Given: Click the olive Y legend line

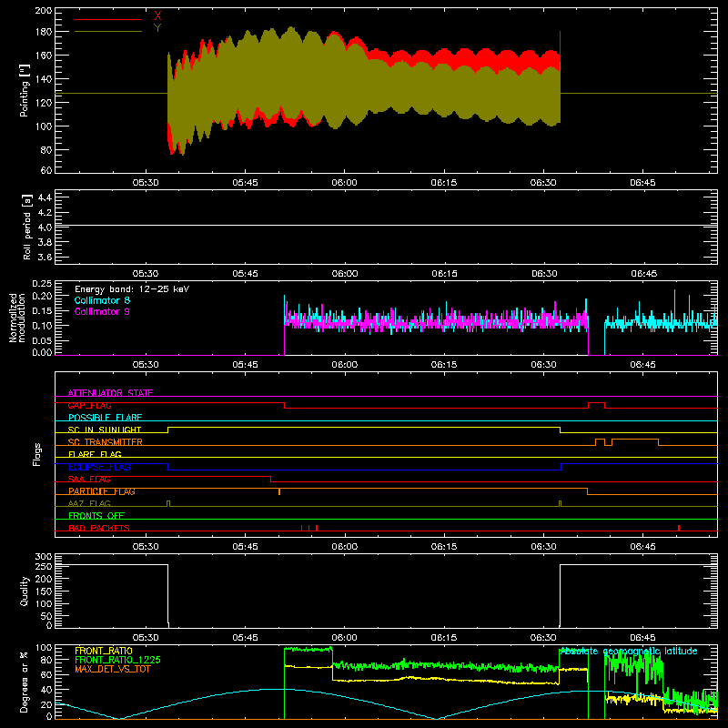Looking at the screenshot, I should point(108,32).
